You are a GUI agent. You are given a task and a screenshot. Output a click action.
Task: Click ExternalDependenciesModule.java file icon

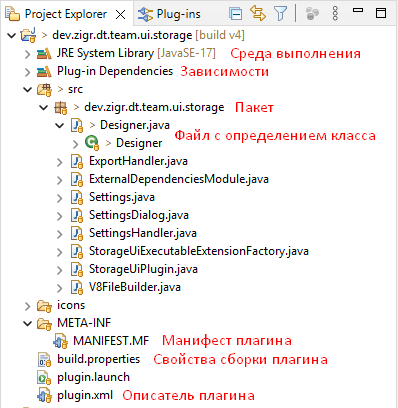pyautogui.click(x=77, y=180)
